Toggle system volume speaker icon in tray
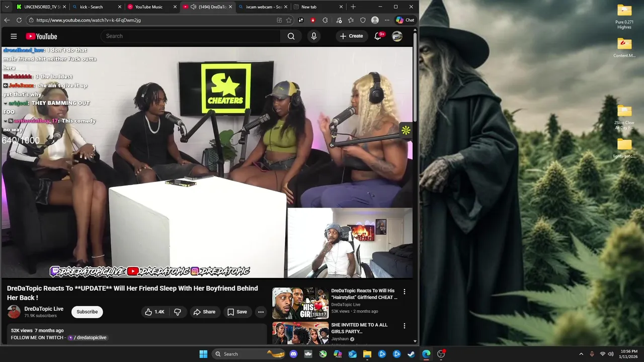 pos(611,354)
